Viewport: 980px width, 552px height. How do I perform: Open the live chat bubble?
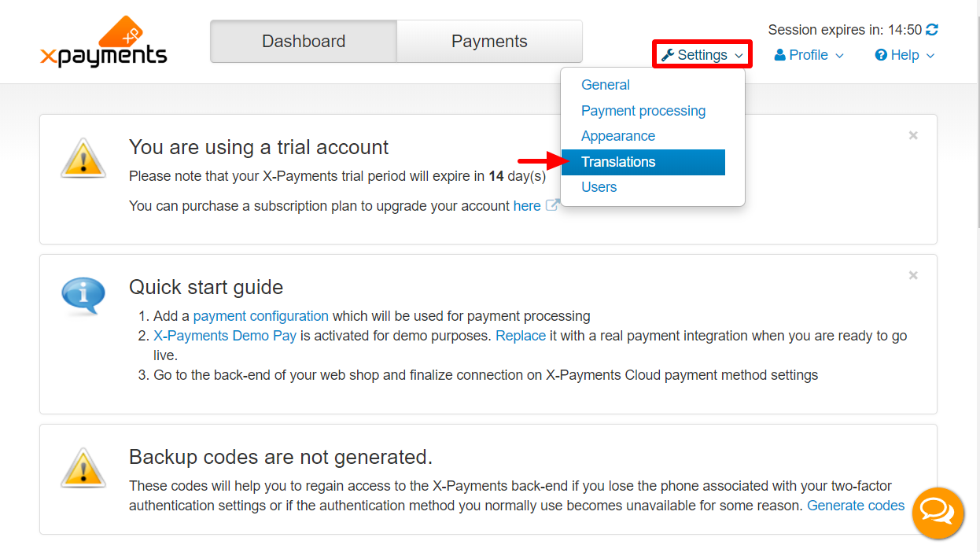coord(938,513)
